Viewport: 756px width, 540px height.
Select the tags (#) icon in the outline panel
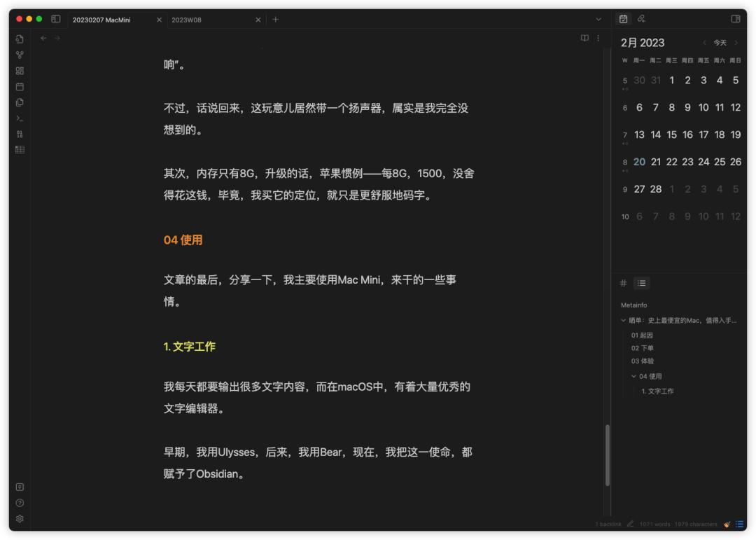tap(623, 283)
